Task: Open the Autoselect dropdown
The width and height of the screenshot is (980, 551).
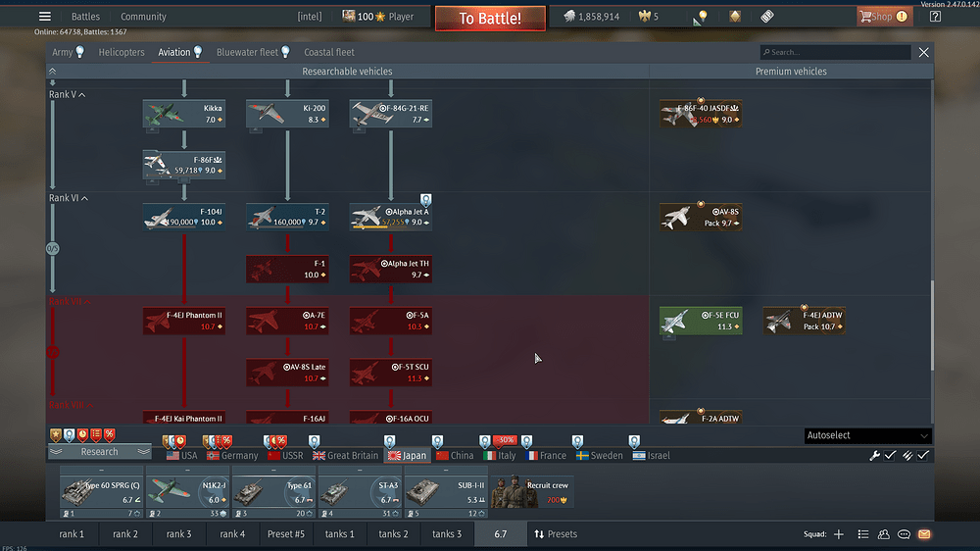Action: 867,435
